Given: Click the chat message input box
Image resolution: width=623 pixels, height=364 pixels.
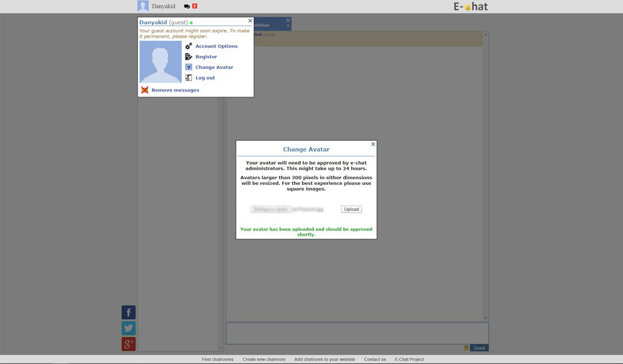Looking at the screenshot, I should [x=357, y=333].
